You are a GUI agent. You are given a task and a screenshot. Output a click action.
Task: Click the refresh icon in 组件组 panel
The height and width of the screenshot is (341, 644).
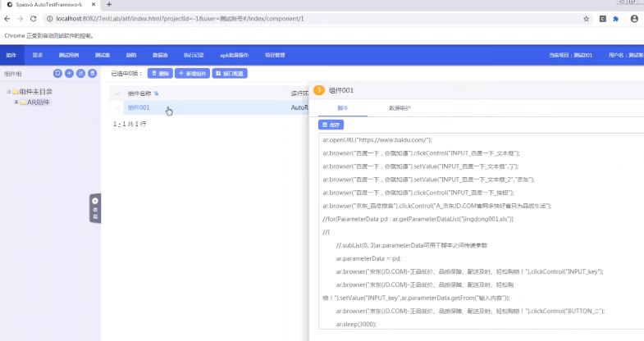click(57, 73)
